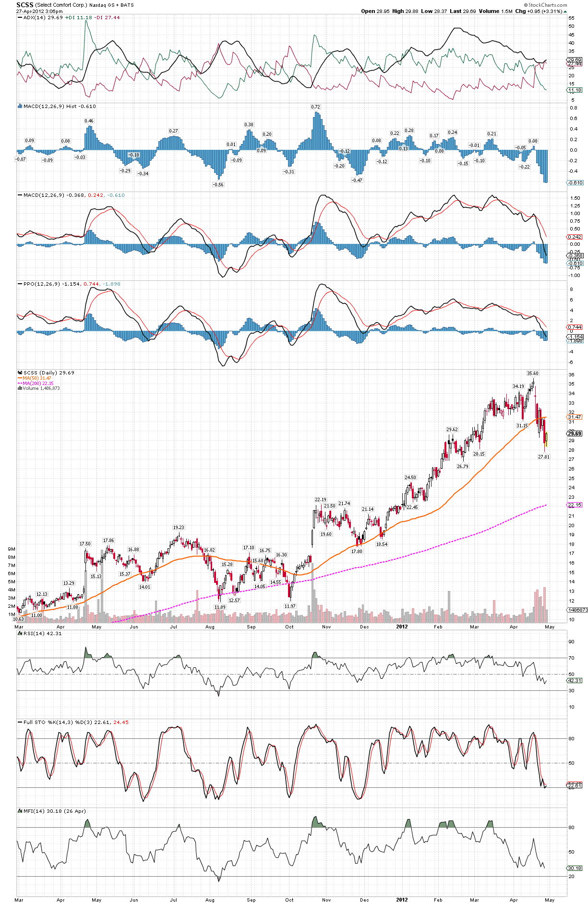Click the 17.50 price label

[x=85, y=544]
